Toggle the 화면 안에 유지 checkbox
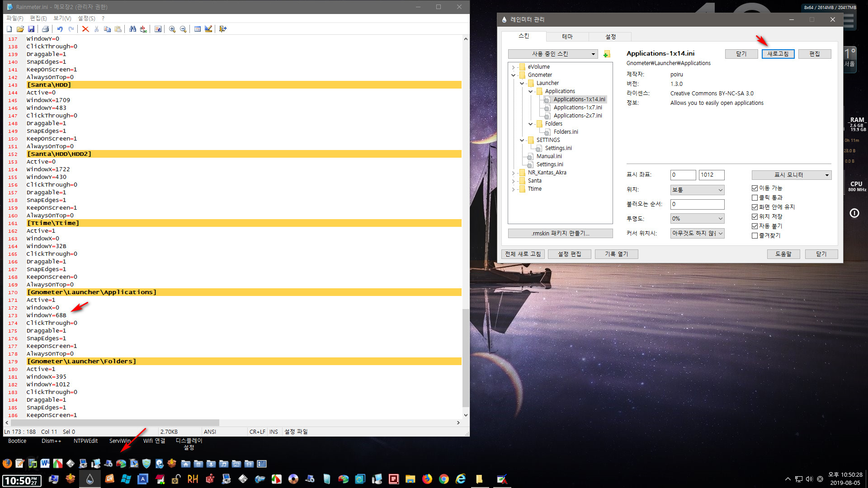This screenshot has width=868, height=488. [x=755, y=207]
